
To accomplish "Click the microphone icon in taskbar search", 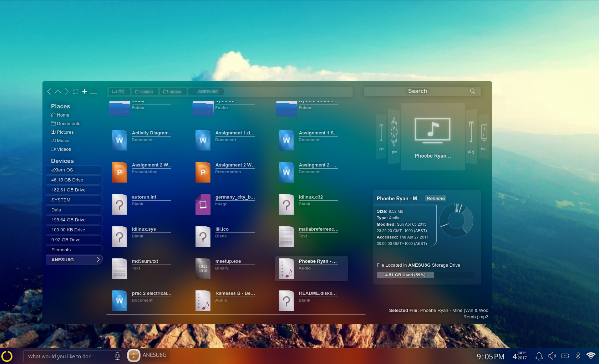I will tap(117, 356).
